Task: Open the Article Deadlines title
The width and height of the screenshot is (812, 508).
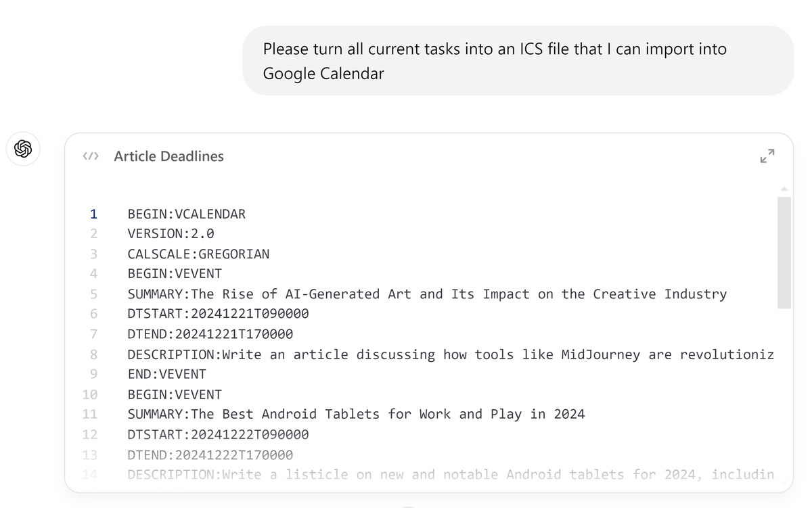Action: 168,156
